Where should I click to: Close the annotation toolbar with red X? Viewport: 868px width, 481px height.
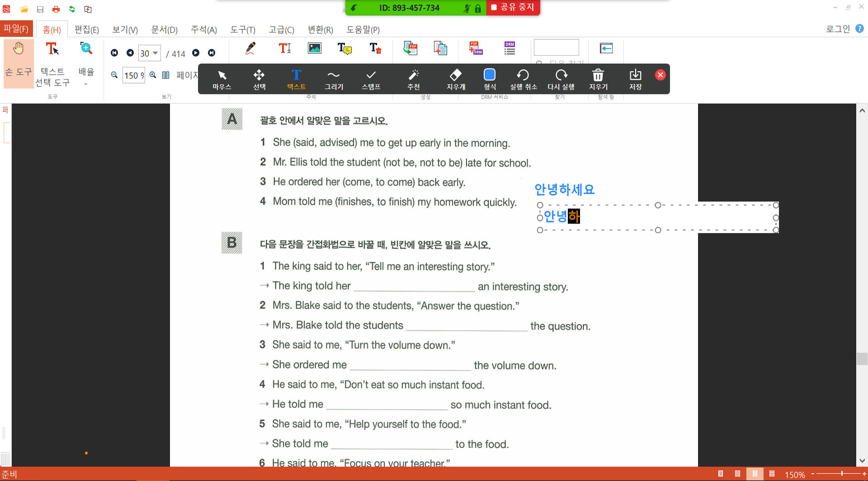tap(660, 75)
